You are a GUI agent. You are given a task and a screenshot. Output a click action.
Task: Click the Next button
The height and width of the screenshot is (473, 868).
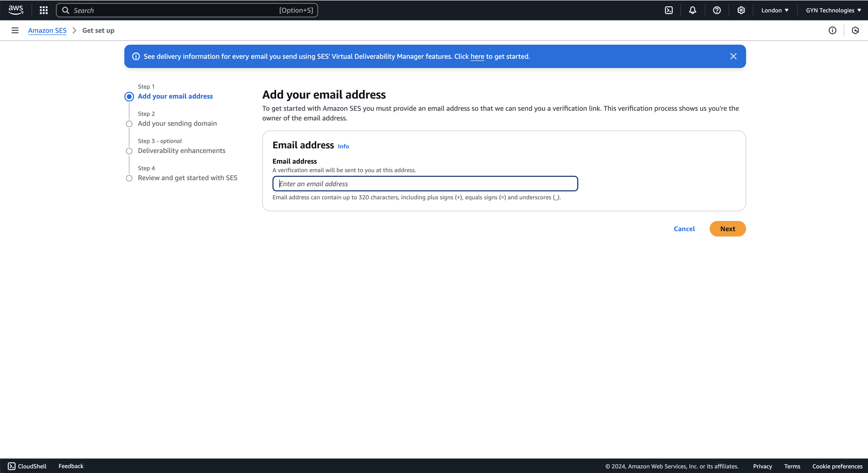[727, 229]
